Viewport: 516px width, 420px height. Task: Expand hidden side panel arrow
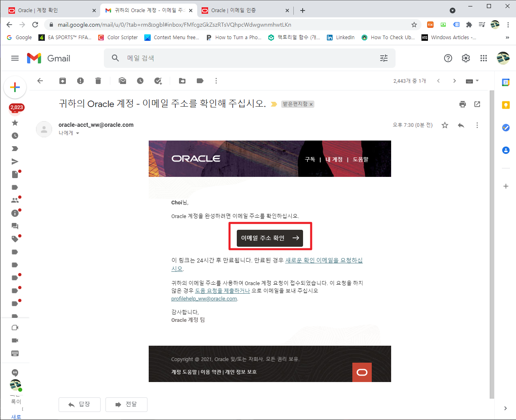coord(505,408)
